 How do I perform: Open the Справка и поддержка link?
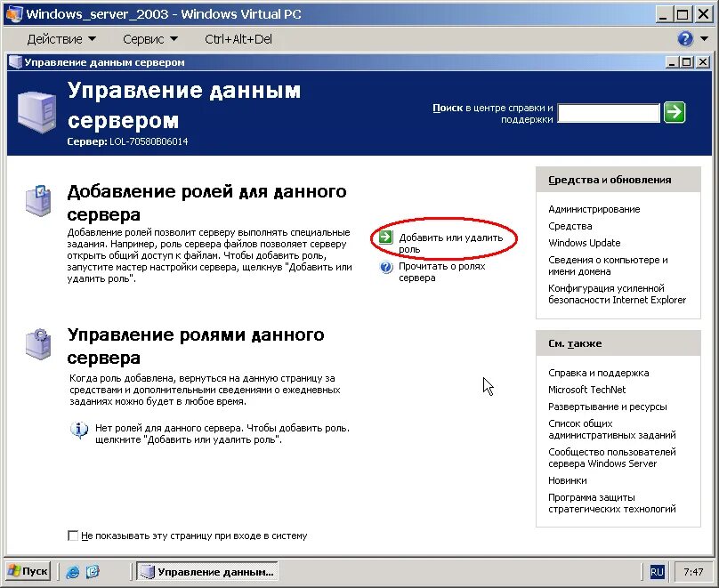[598, 373]
